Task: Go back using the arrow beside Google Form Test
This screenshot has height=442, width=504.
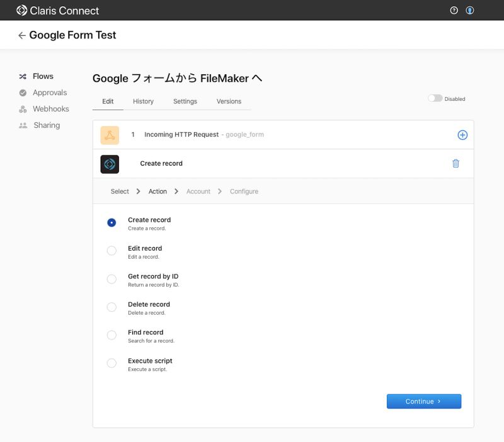Action: (22, 35)
